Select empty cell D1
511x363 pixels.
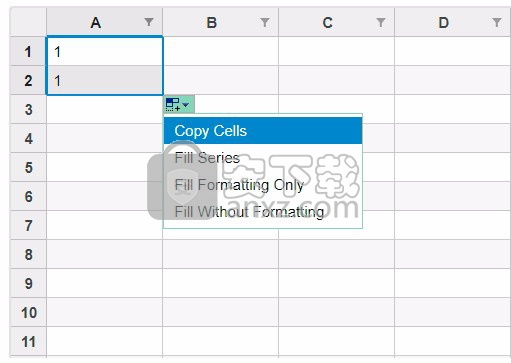tap(452, 51)
